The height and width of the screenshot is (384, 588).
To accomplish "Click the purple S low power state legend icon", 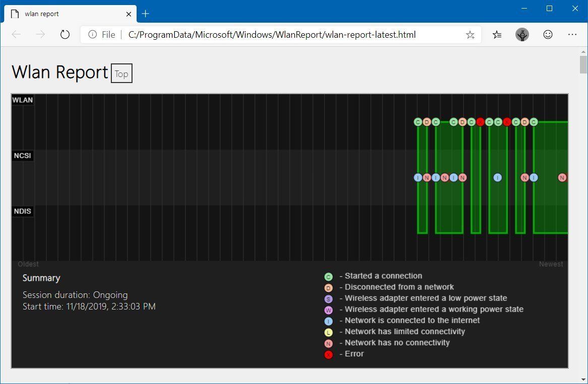I will pyautogui.click(x=329, y=298).
